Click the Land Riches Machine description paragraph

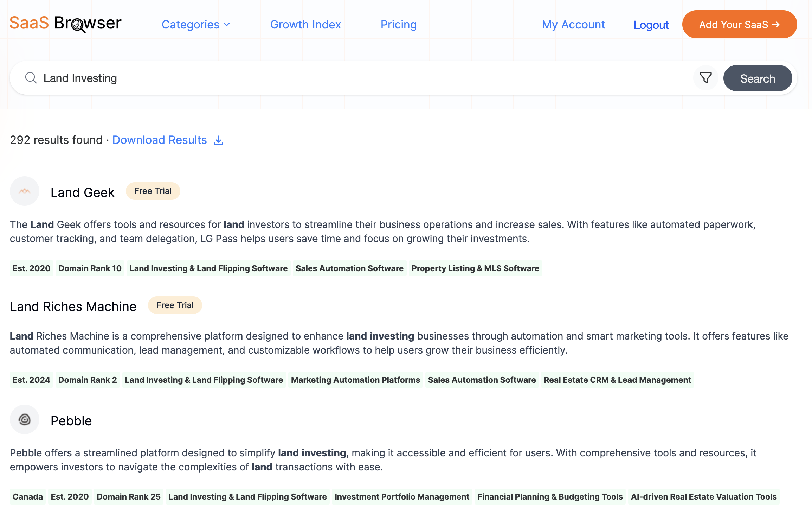tap(399, 343)
